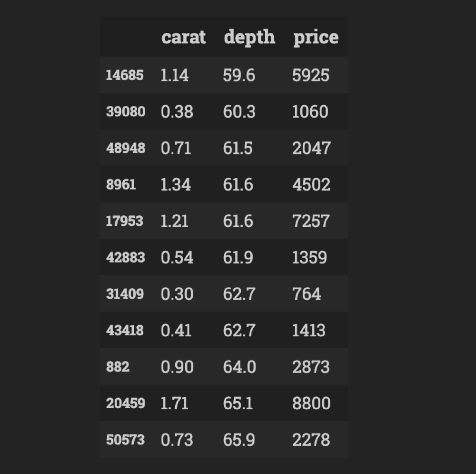Select row index 882
476x474 pixels.
(118, 367)
